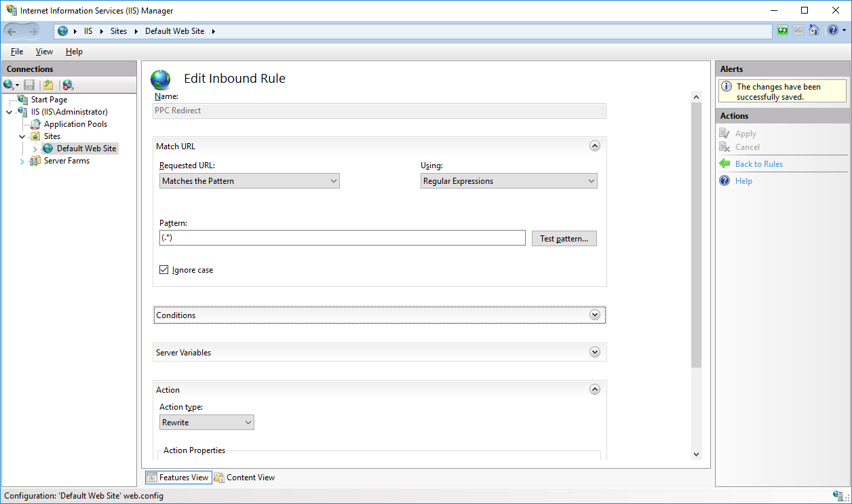This screenshot has width=852, height=504.
Task: Select Application Pools node
Action: 75,124
